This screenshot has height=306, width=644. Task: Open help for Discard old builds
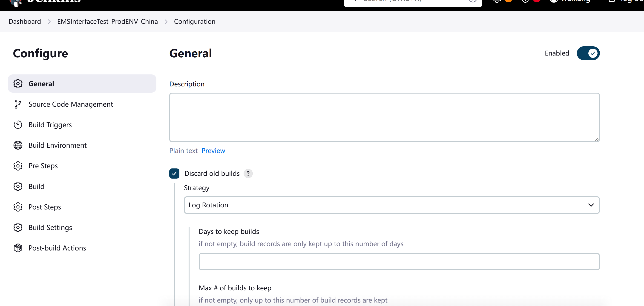coord(248,174)
